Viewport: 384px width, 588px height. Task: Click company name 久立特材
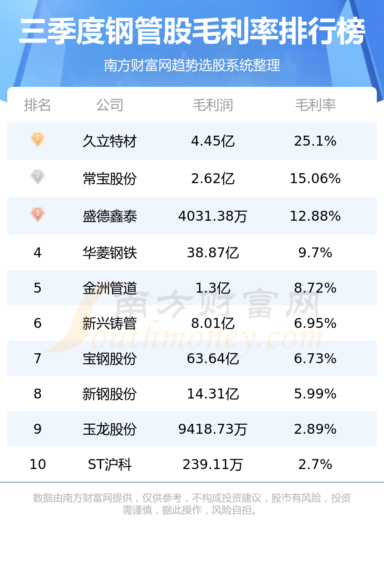[x=110, y=141]
